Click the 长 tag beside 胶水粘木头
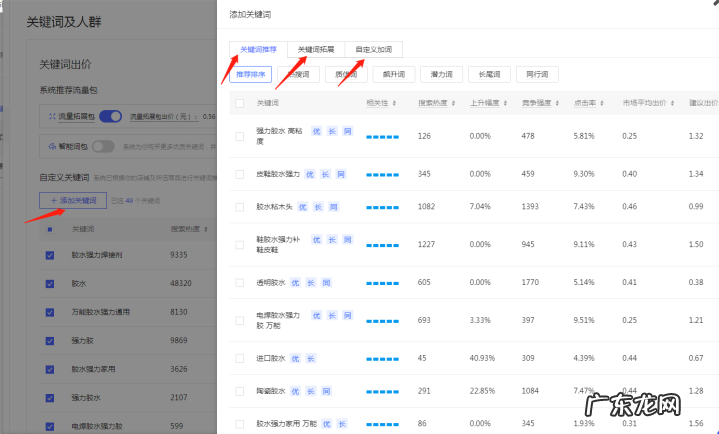 point(318,207)
